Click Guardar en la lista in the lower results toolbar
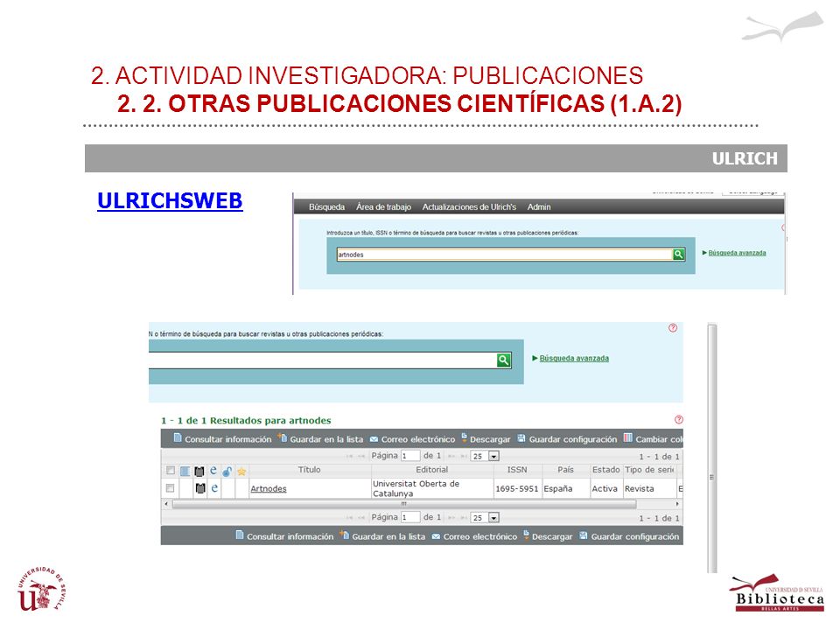840x630 pixels. click(382, 535)
